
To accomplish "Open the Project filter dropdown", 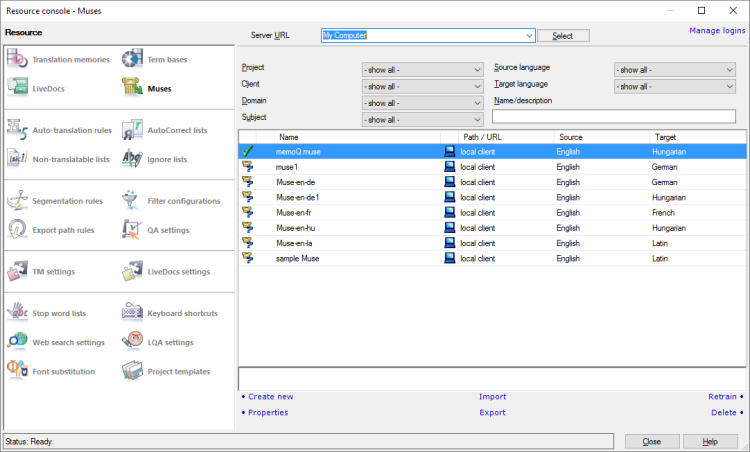I will (x=422, y=70).
